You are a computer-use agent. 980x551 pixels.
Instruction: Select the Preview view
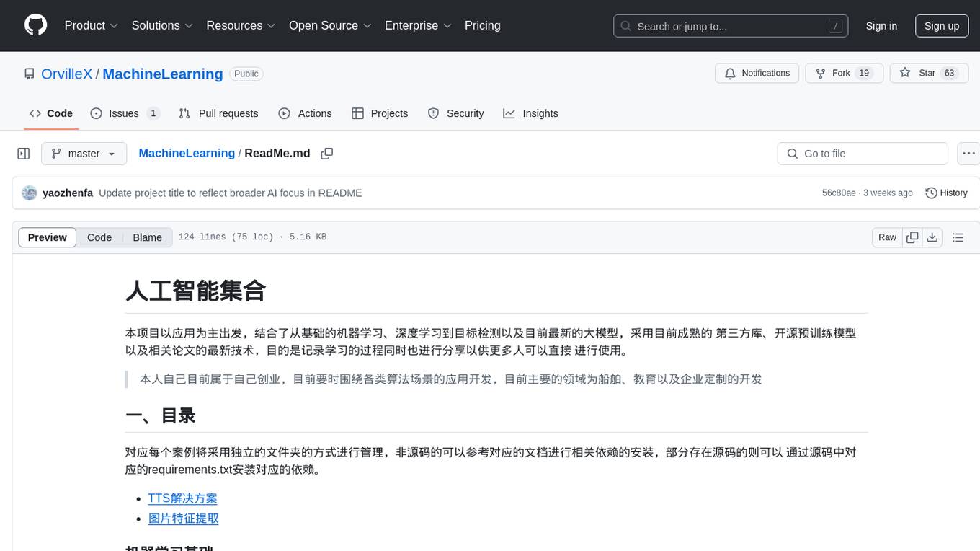pos(48,237)
